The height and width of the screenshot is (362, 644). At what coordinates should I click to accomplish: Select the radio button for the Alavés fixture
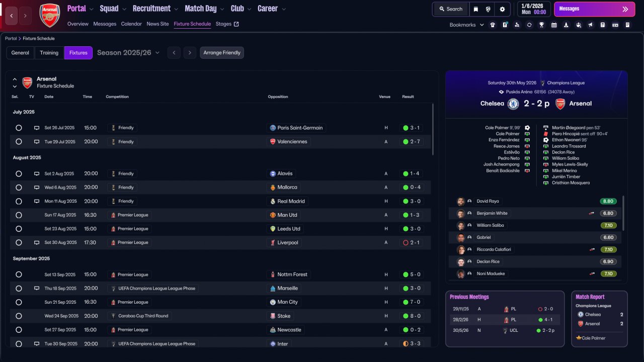click(x=19, y=173)
